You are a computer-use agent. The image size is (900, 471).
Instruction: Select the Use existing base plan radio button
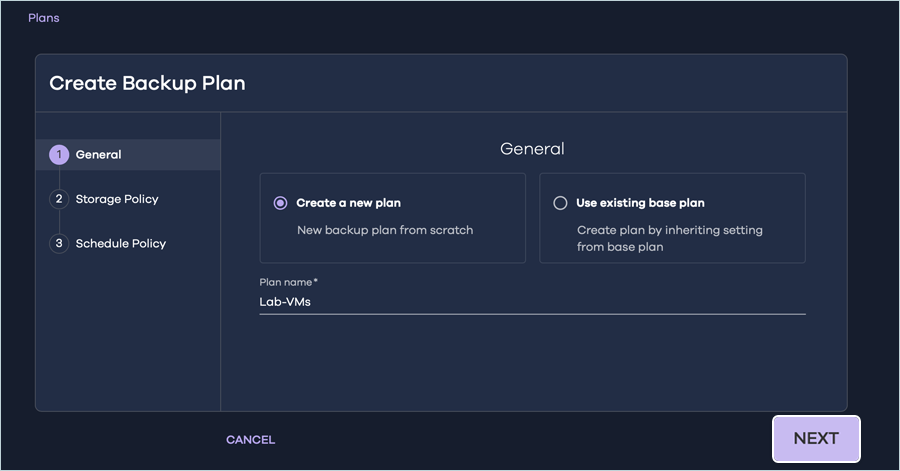click(x=560, y=203)
